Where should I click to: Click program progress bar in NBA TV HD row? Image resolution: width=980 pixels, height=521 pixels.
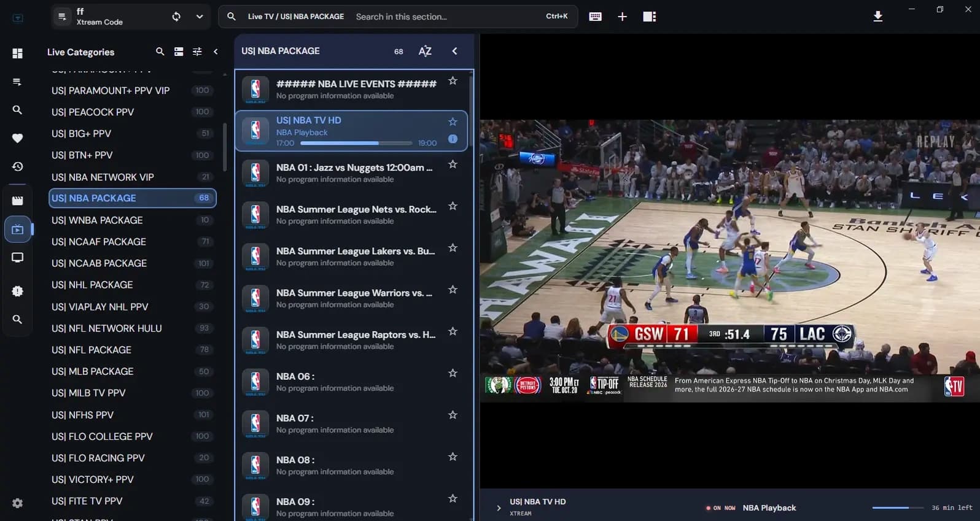356,143
